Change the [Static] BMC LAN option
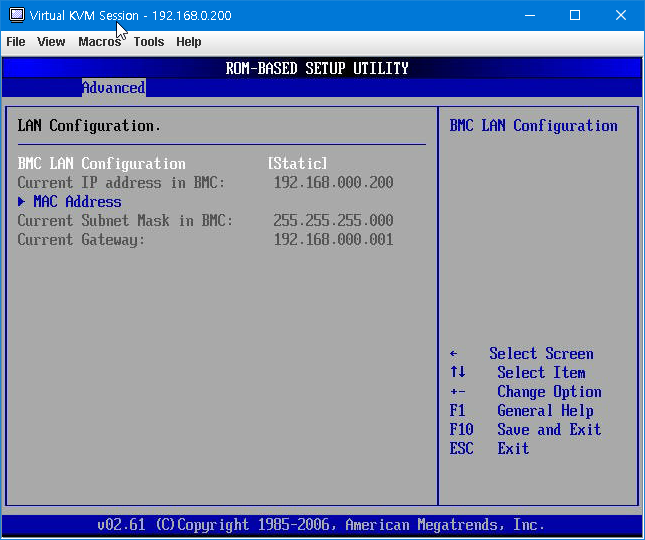 [x=297, y=163]
